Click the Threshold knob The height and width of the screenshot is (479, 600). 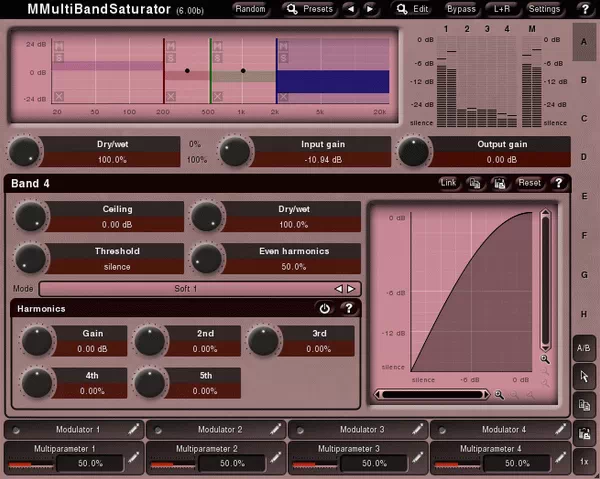(x=30, y=259)
